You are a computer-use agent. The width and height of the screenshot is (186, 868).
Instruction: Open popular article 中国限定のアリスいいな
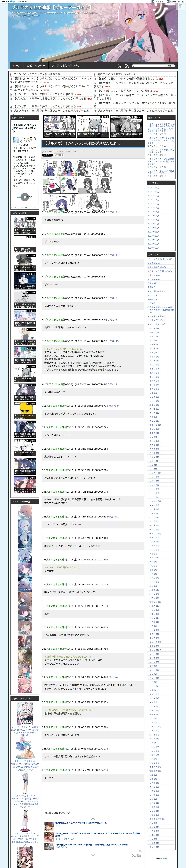25,466
